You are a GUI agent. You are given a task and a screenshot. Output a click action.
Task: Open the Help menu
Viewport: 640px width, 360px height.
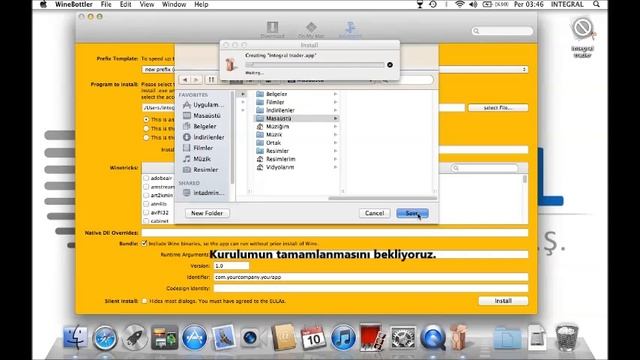pyautogui.click(x=201, y=4)
